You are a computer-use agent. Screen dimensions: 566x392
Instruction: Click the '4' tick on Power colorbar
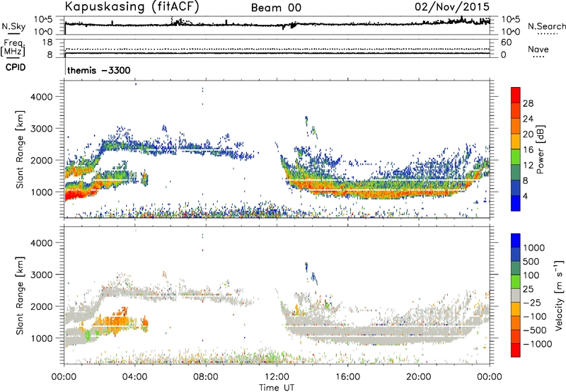[525, 196]
